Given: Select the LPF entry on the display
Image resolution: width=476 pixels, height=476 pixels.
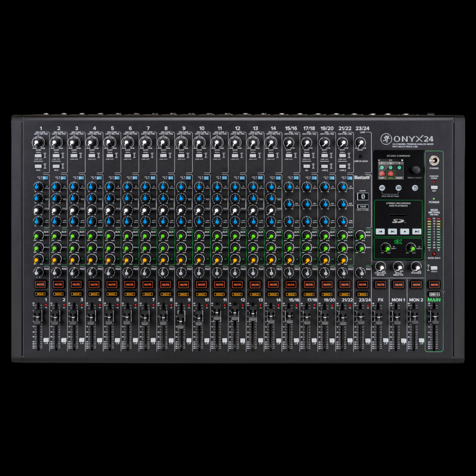Looking at the screenshot, I should [x=382, y=177].
